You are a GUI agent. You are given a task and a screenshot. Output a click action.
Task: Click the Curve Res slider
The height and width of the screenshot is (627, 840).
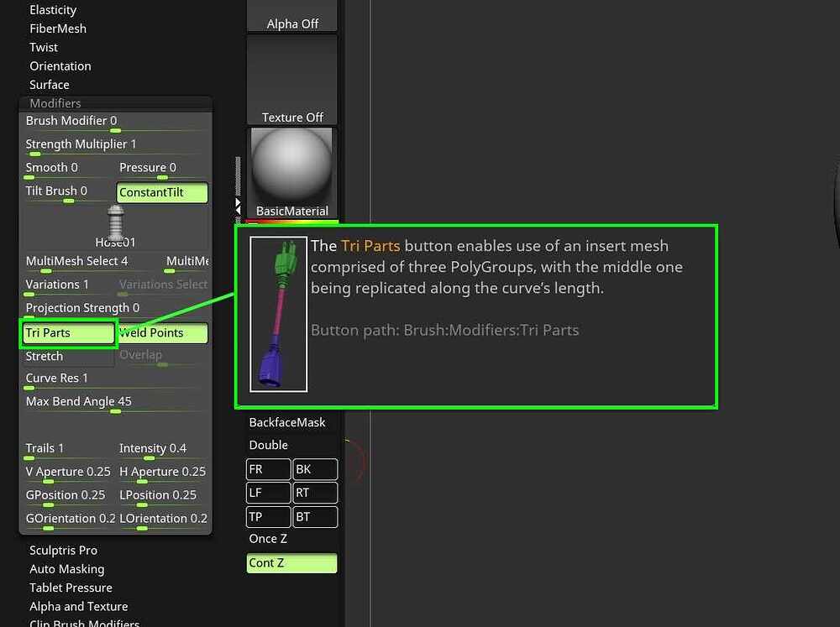116,380
